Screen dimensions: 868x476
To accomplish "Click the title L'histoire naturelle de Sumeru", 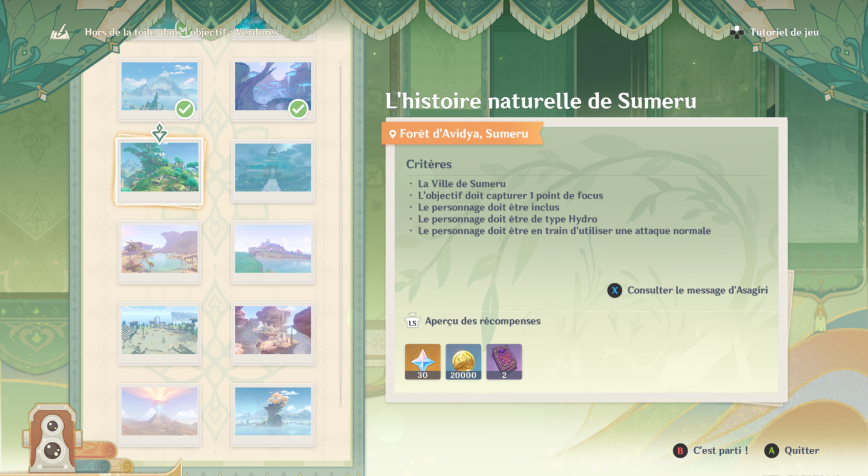I will pos(541,101).
